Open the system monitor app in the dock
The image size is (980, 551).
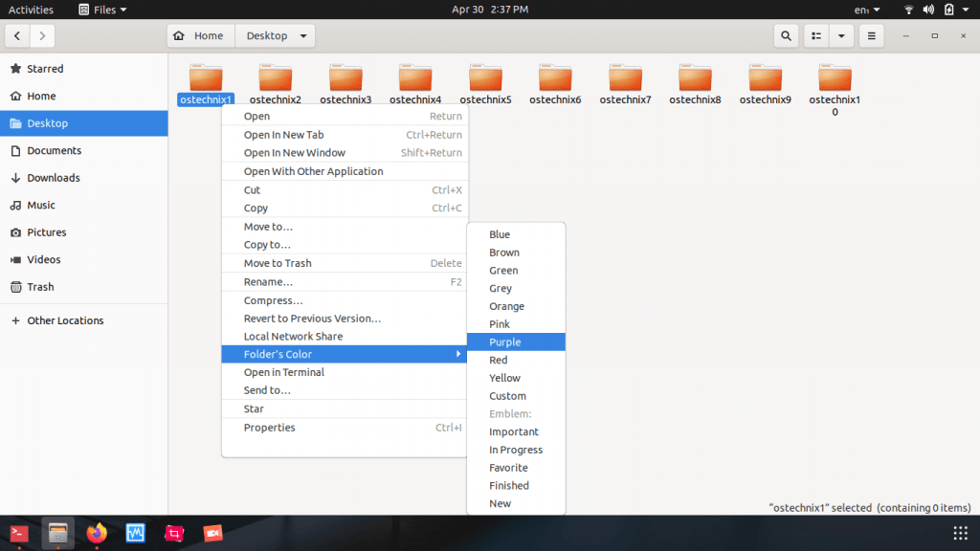click(x=135, y=533)
